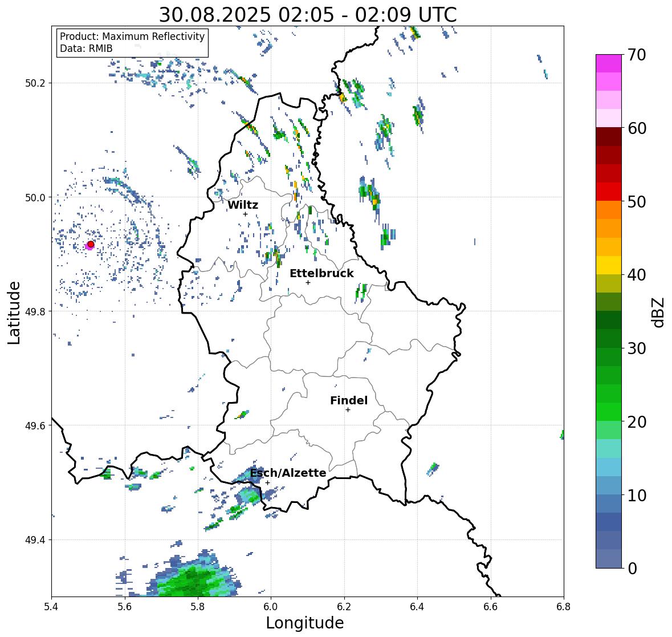
Task: Click the 30 label on the colorbar
Action: point(637,348)
